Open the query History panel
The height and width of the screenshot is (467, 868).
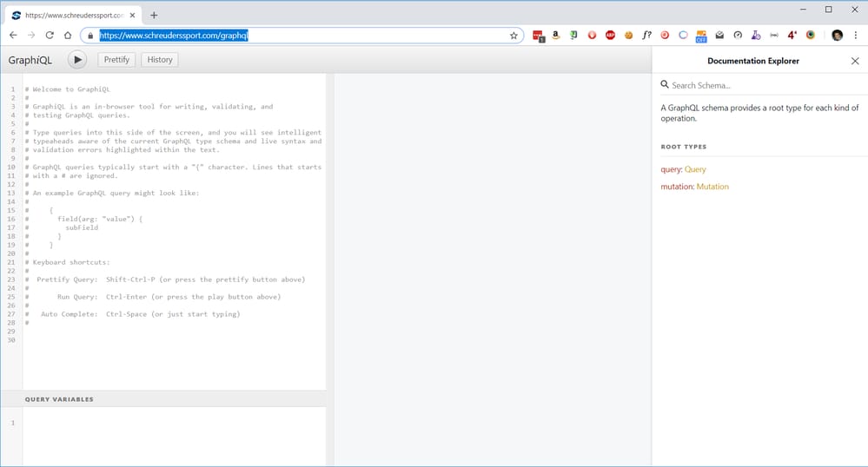tap(159, 60)
